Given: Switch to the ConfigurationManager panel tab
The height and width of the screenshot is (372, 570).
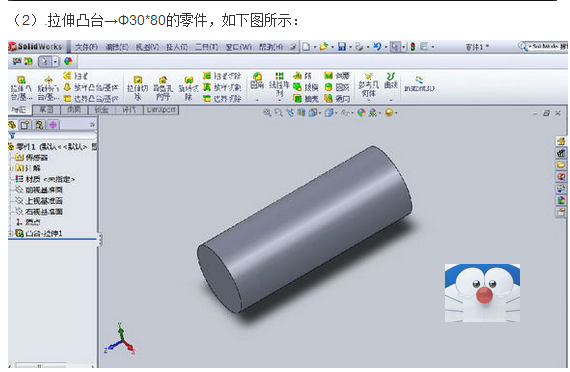Looking at the screenshot, I should coord(39,125).
